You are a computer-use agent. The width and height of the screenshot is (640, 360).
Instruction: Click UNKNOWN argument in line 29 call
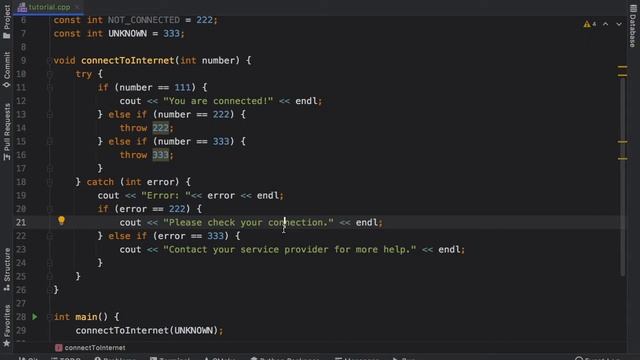pos(193,330)
